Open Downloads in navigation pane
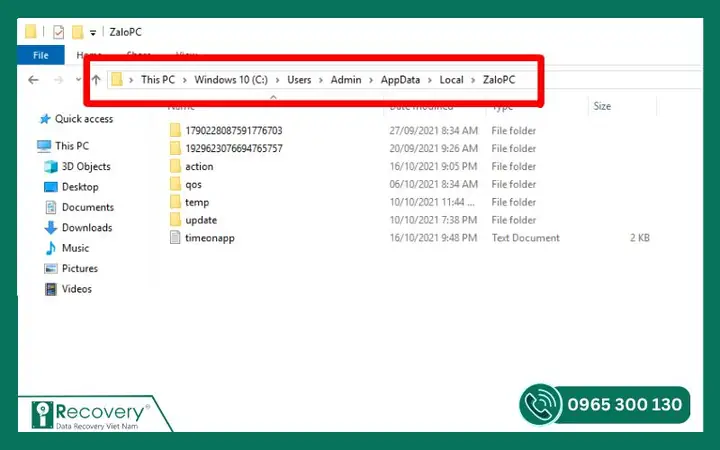This screenshot has height=450, width=720. click(x=87, y=227)
